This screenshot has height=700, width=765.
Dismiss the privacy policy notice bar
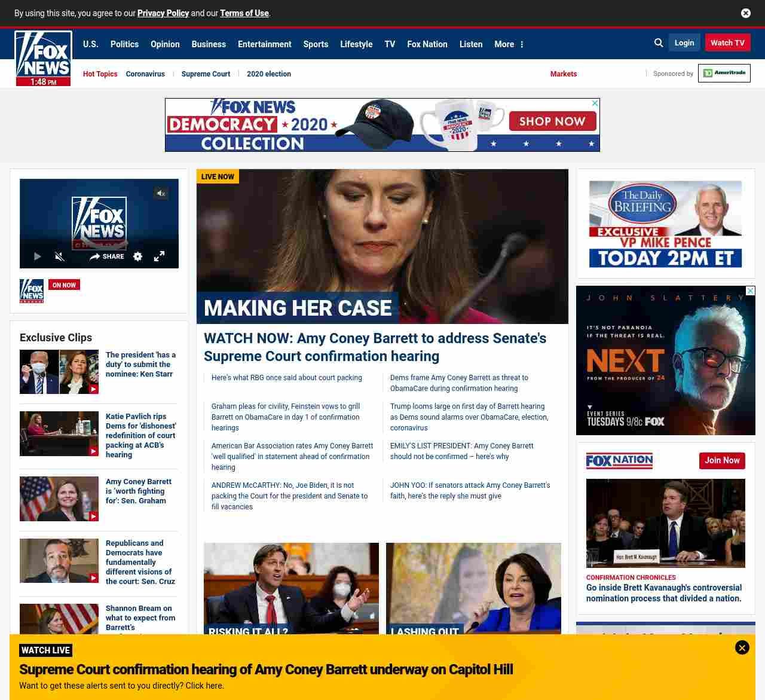pyautogui.click(x=745, y=13)
